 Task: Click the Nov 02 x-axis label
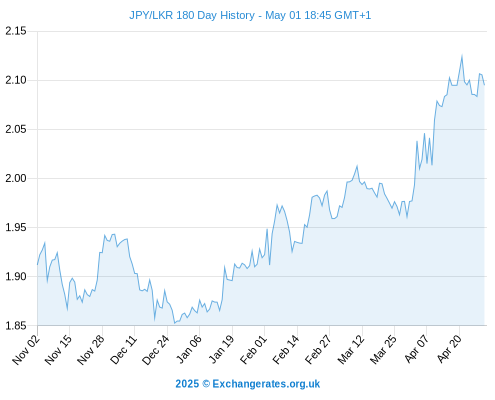coord(26,350)
